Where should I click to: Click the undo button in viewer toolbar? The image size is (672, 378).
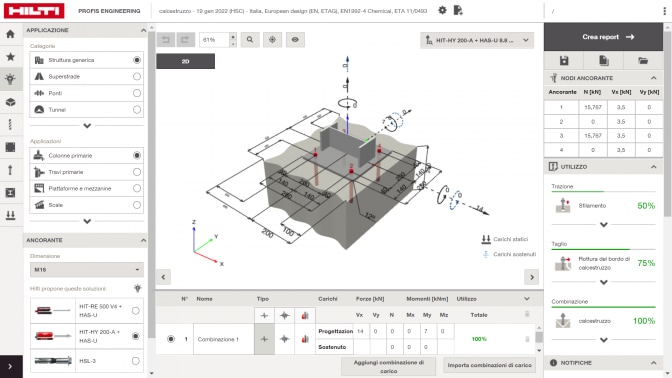click(165, 40)
